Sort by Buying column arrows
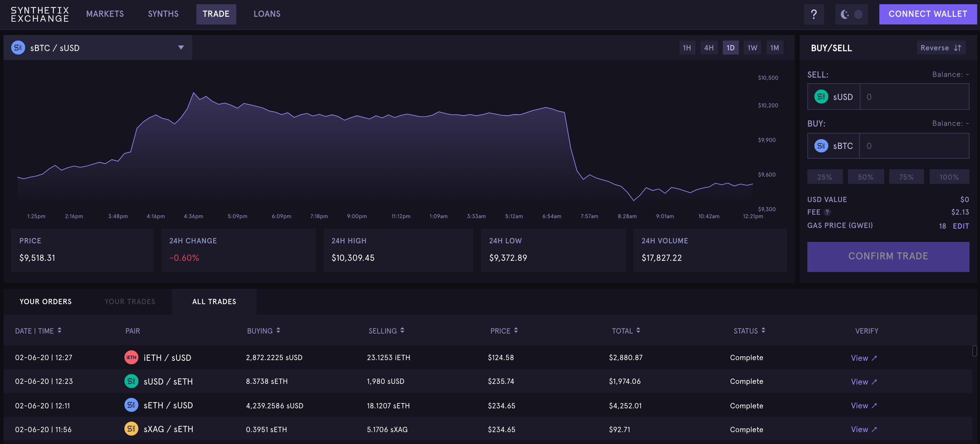This screenshot has width=980, height=444. pos(279,330)
